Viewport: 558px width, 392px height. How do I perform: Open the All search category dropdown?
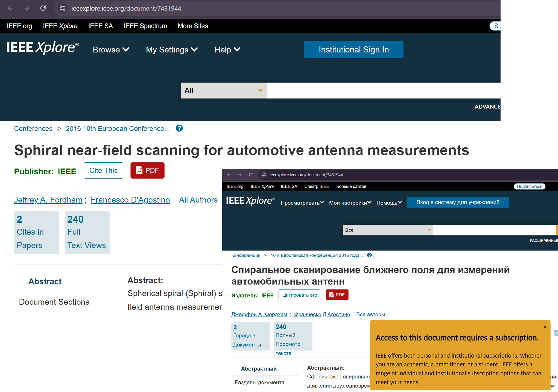[x=224, y=90]
